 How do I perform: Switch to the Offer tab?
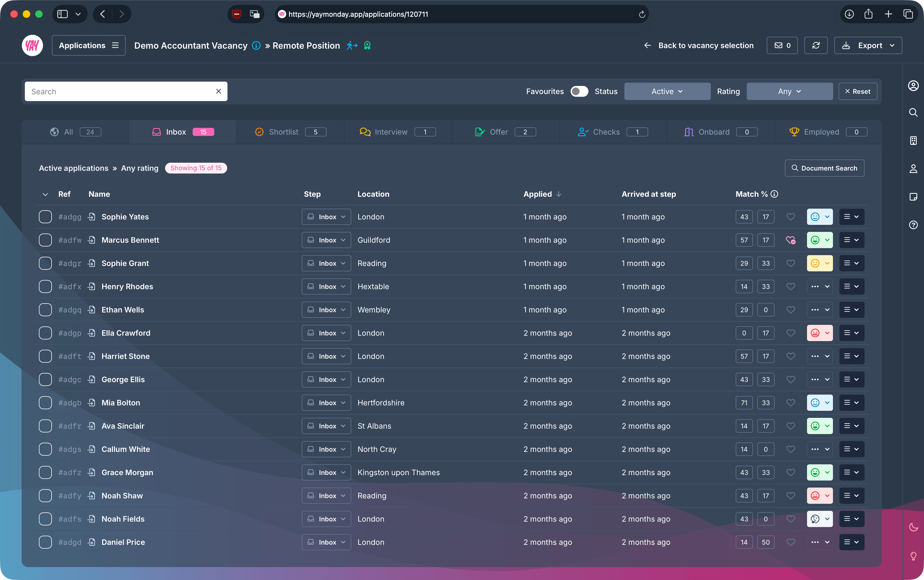pos(505,132)
